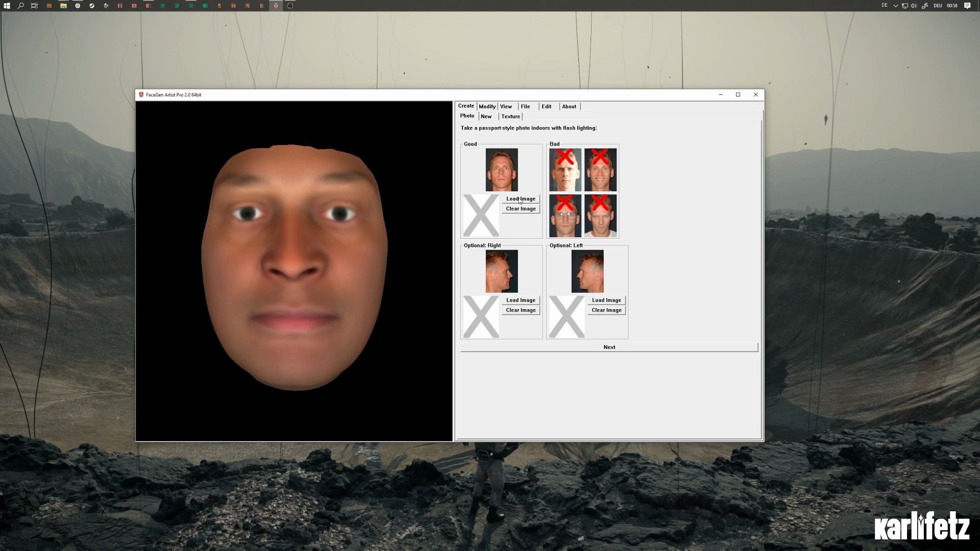Image resolution: width=980 pixels, height=551 pixels.
Task: Open the Action Center notification icon
Action: point(967,6)
